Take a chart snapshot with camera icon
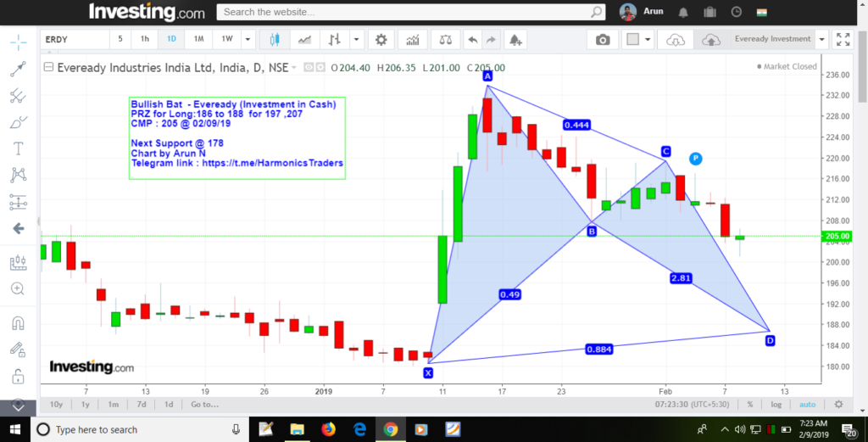Screen dimensions: 868x442 pyautogui.click(x=603, y=40)
